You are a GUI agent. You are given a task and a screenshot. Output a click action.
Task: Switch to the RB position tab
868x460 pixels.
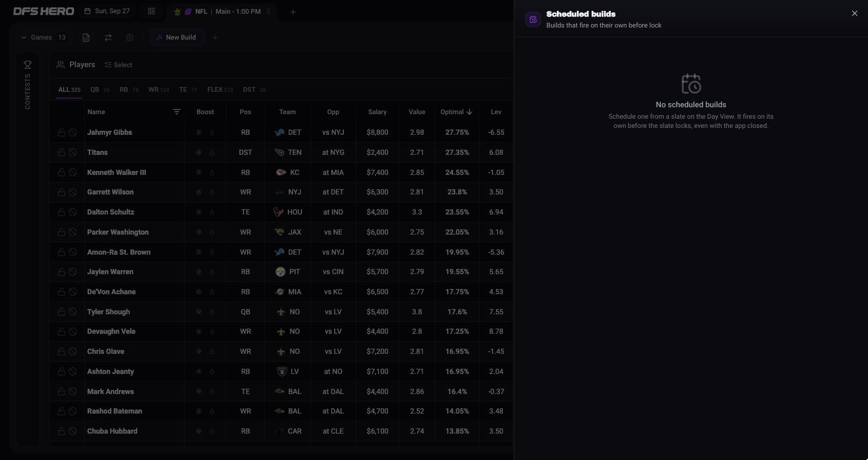pos(129,89)
